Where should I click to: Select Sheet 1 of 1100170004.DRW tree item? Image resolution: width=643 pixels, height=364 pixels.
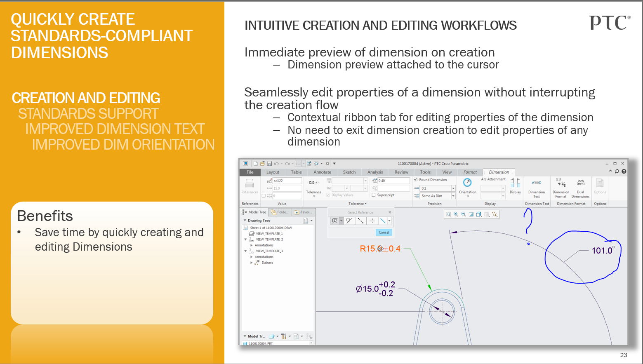click(x=271, y=228)
